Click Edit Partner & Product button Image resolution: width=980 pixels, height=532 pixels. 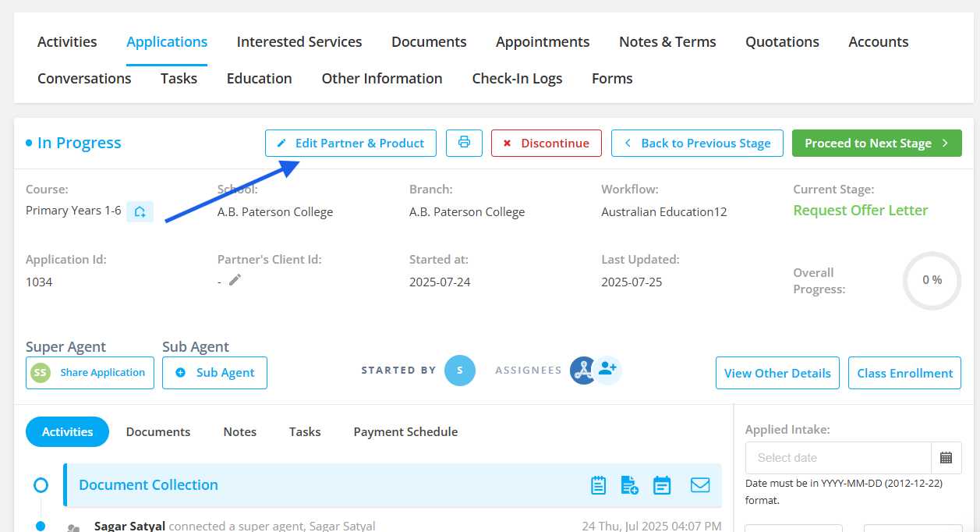[350, 143]
